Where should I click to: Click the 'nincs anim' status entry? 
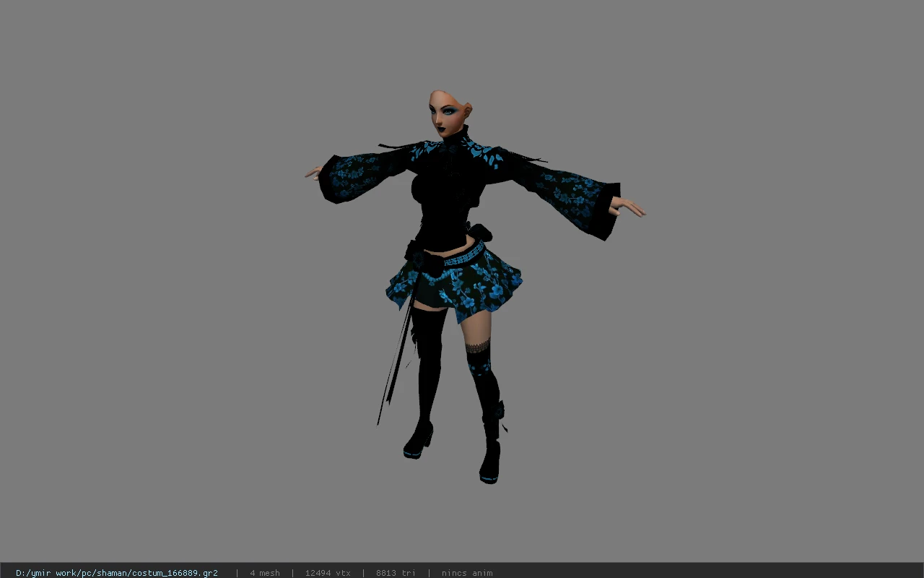click(467, 573)
